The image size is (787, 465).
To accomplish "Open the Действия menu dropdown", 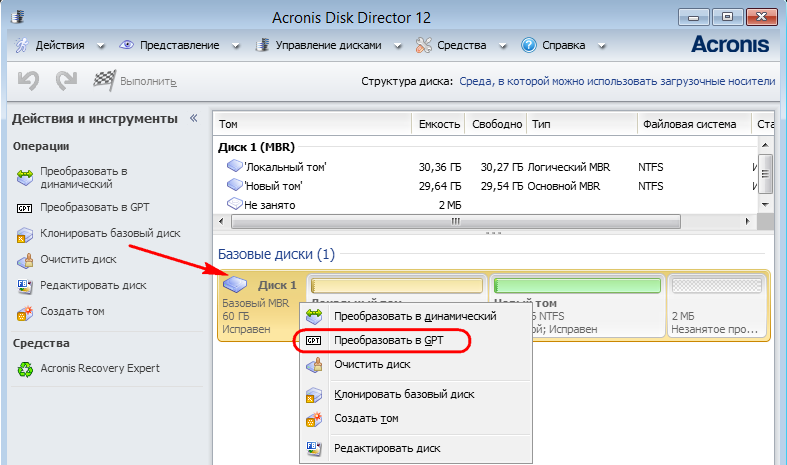I will (x=63, y=46).
